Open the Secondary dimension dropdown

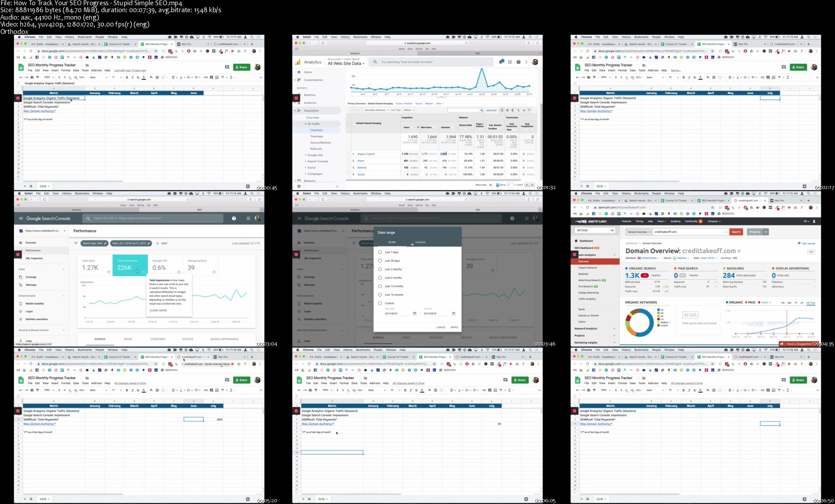pos(376,110)
